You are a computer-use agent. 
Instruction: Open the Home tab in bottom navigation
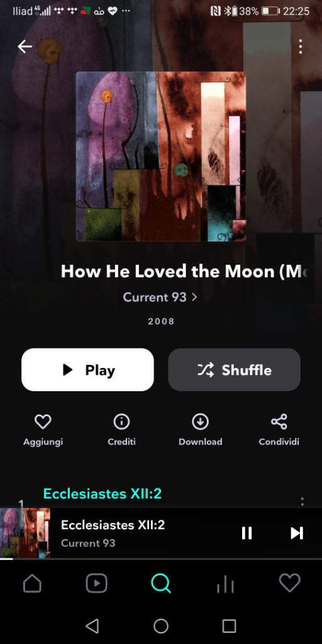click(33, 583)
